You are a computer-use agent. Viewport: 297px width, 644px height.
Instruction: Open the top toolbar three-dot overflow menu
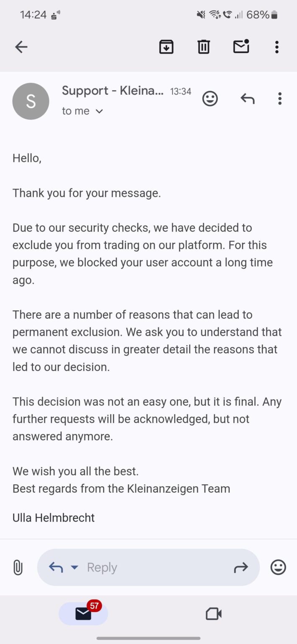[276, 47]
